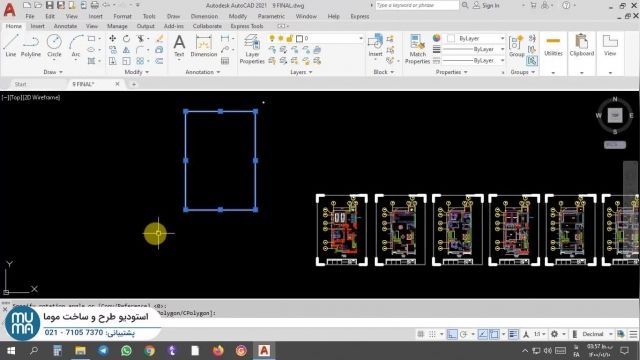Viewport: 640px width, 360px height.
Task: Click the object color wheel icon
Action: [437, 38]
